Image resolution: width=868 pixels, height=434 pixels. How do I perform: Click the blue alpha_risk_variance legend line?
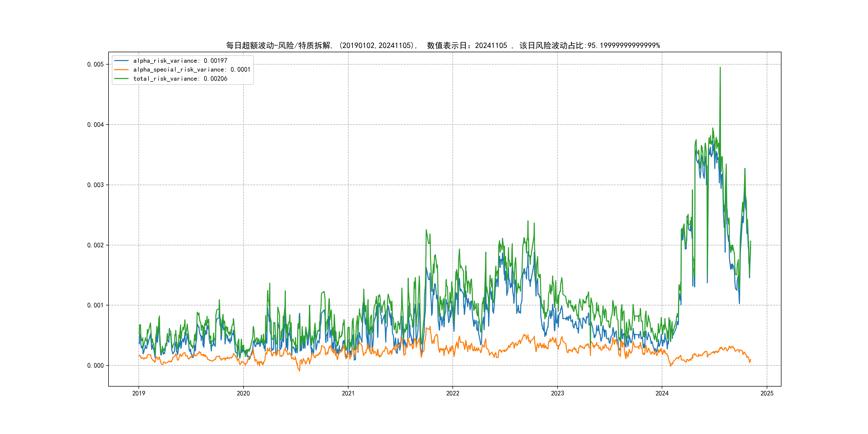point(121,61)
